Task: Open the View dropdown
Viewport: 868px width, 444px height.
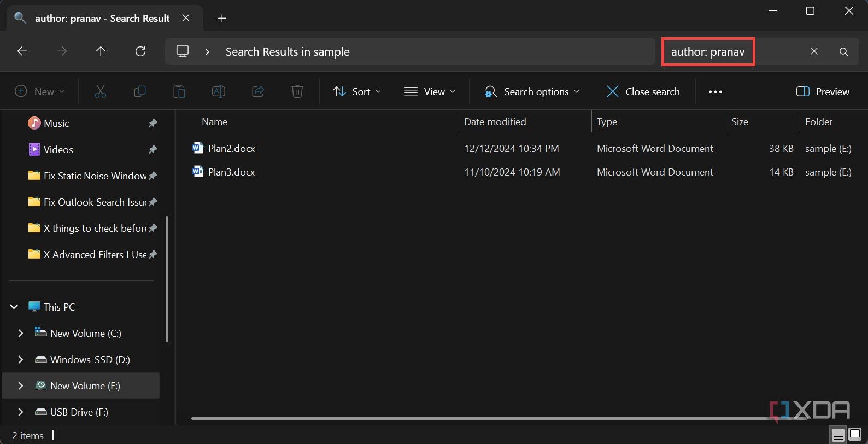Action: click(430, 91)
